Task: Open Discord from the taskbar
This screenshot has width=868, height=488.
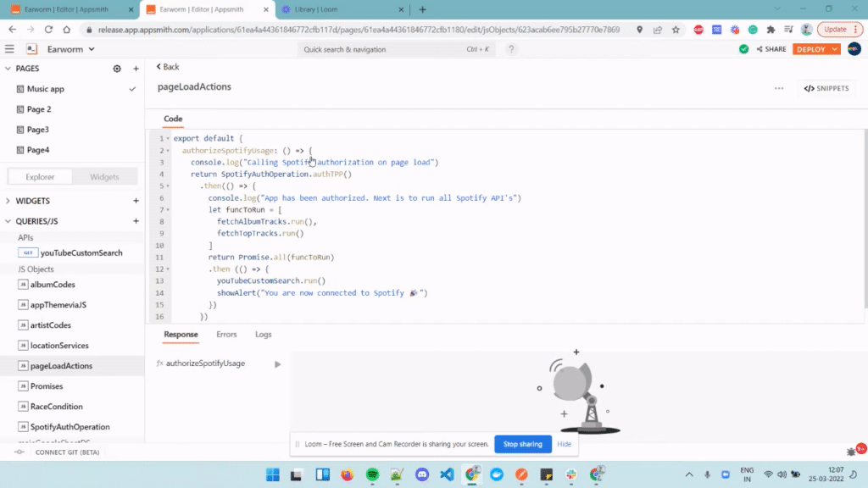Action: click(x=422, y=474)
